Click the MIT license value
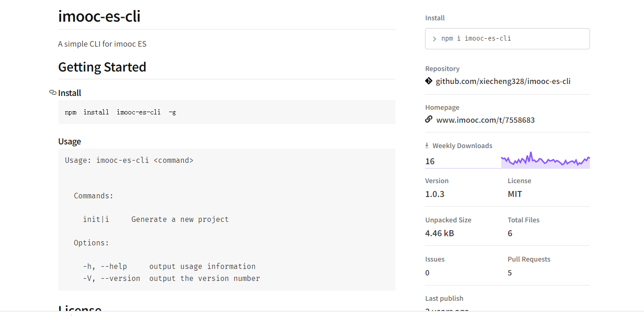This screenshot has height=316, width=644. pos(515,194)
